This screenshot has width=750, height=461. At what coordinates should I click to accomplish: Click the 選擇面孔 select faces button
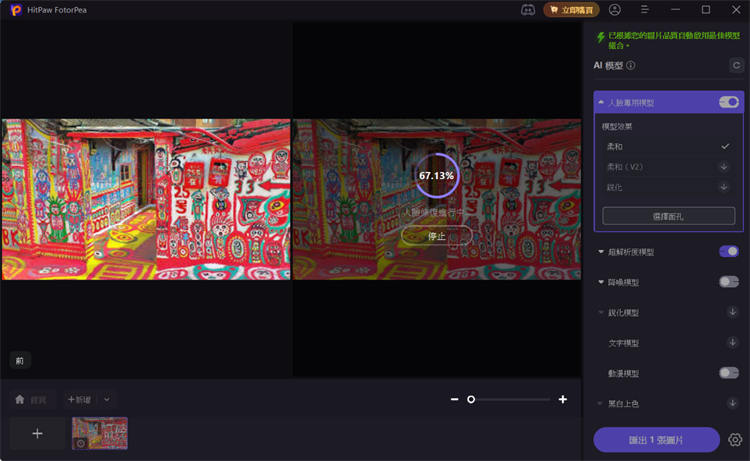668,216
